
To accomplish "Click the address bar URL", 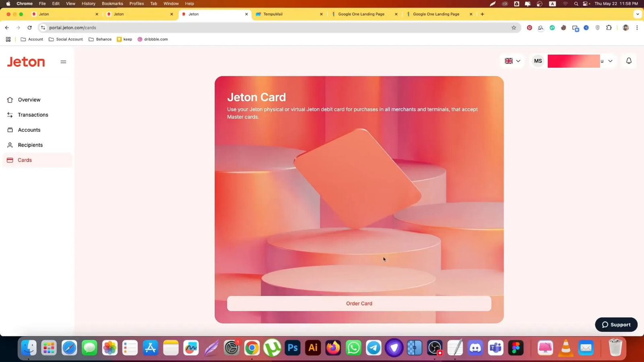I will tap(72, 28).
